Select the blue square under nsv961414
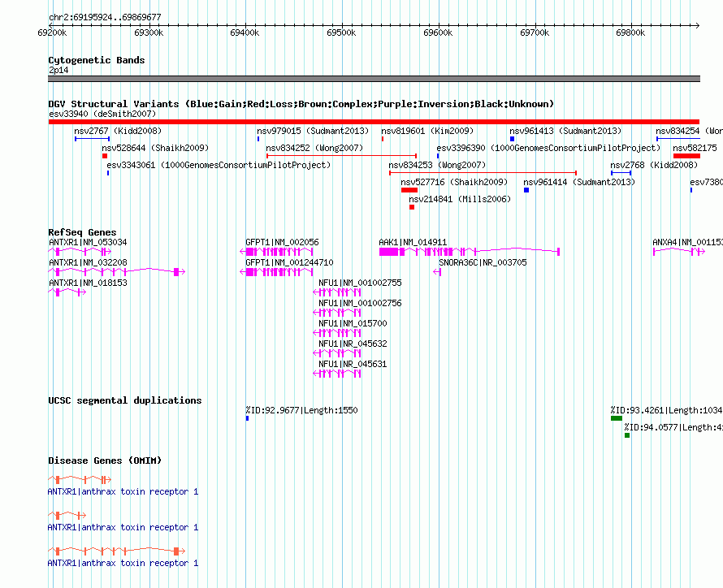This screenshot has height=588, width=723. point(526,190)
